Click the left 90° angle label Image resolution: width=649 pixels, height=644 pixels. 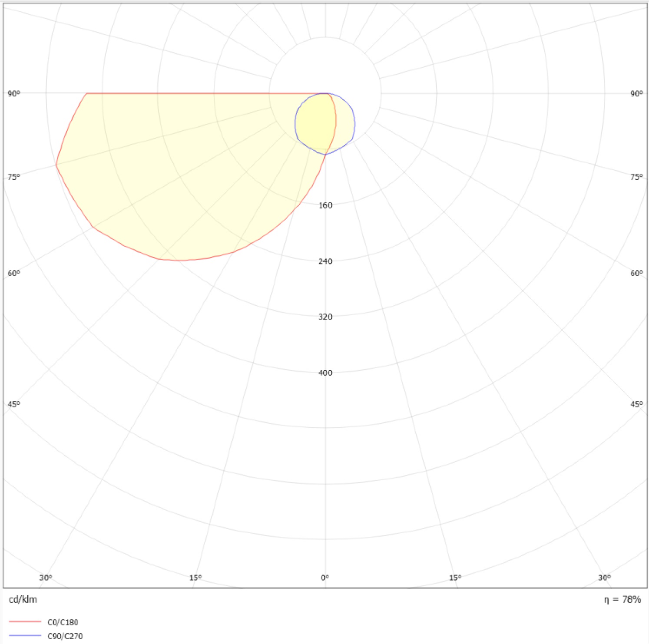(14, 94)
